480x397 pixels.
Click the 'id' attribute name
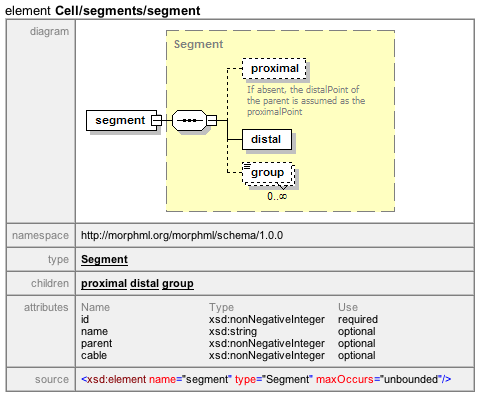point(85,319)
